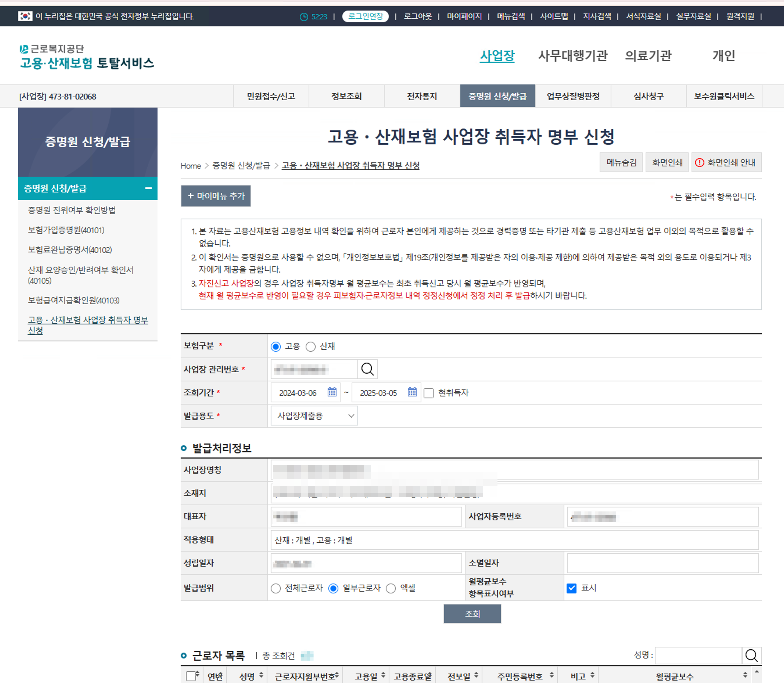This screenshot has height=683, width=784.
Task: Click the 근로복지공단 토탈서비스 logo
Action: tap(87, 57)
